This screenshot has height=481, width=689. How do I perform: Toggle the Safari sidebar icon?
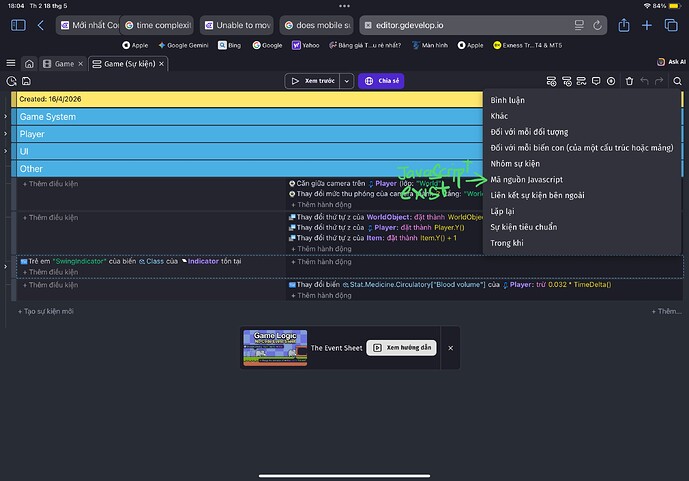pyautogui.click(x=18, y=25)
